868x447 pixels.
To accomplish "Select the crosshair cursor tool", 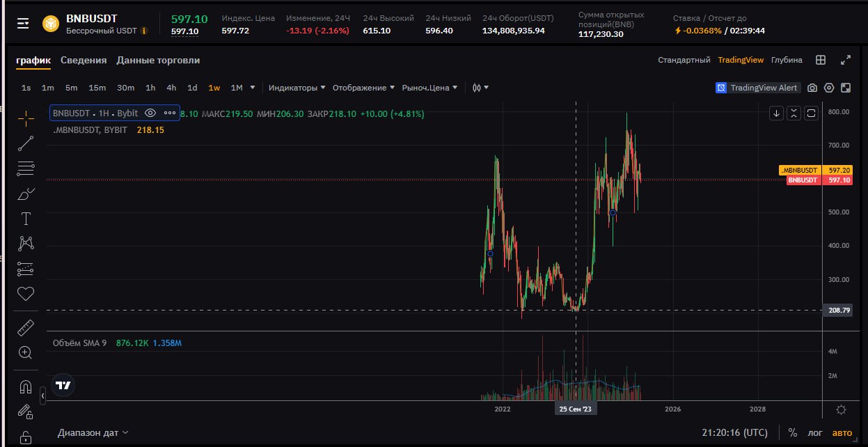I will point(26,118).
